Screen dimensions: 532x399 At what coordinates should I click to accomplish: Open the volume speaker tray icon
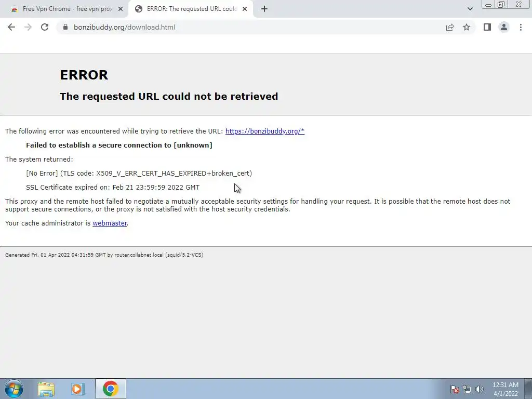480,389
